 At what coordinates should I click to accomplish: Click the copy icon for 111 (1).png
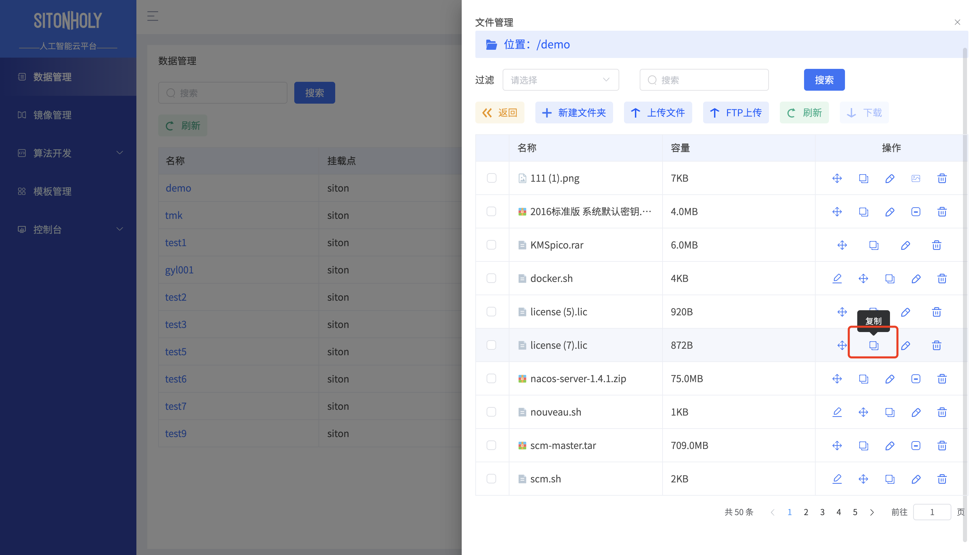tap(863, 178)
